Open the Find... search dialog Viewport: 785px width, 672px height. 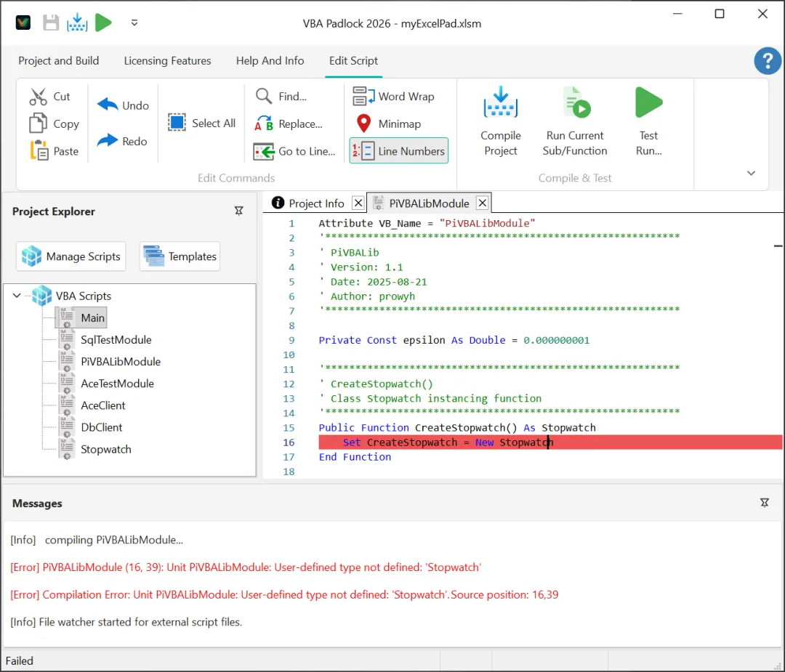pyautogui.click(x=281, y=96)
